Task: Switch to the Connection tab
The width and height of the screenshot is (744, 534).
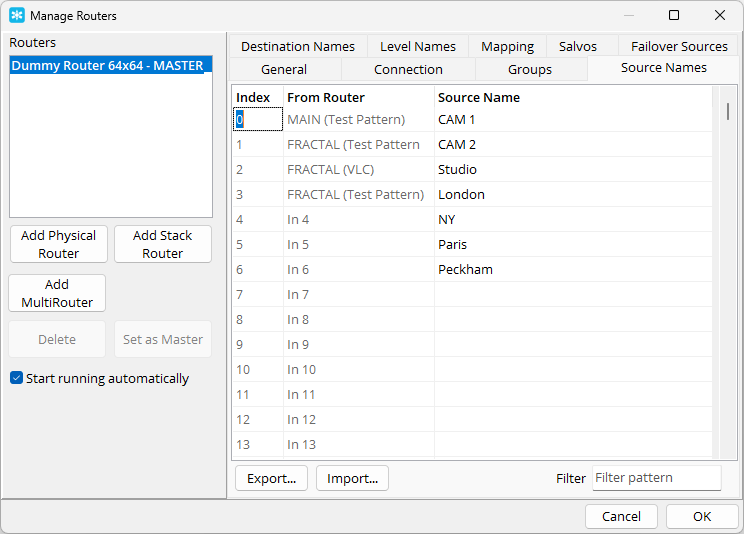Action: (x=408, y=69)
